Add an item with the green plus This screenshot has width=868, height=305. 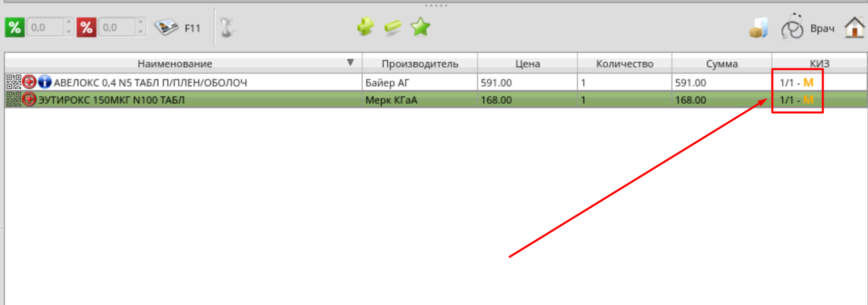(365, 27)
